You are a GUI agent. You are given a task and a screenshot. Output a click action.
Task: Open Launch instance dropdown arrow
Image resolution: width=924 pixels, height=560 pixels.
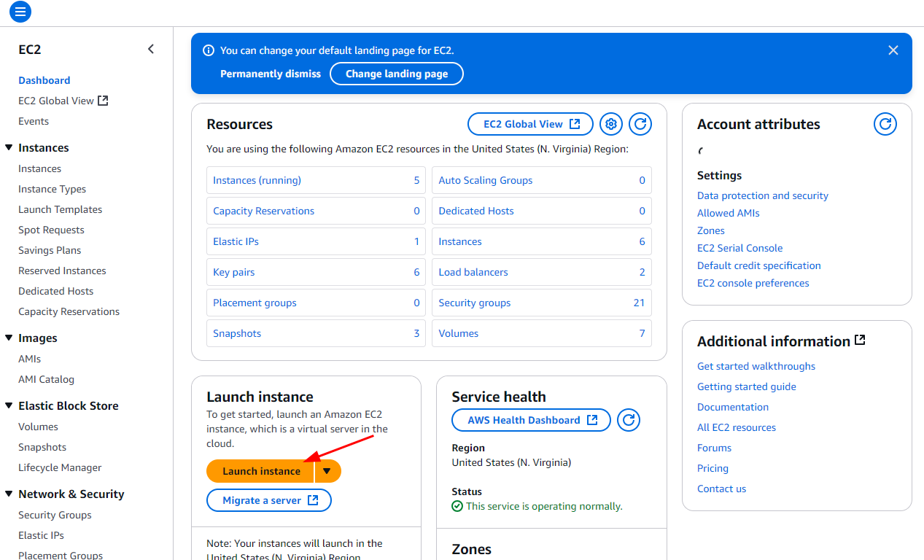(x=327, y=471)
